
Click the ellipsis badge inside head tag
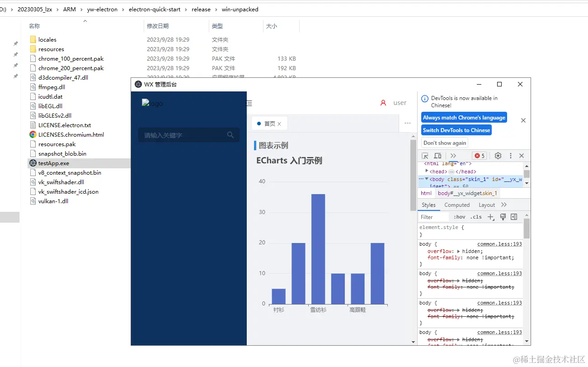(451, 172)
